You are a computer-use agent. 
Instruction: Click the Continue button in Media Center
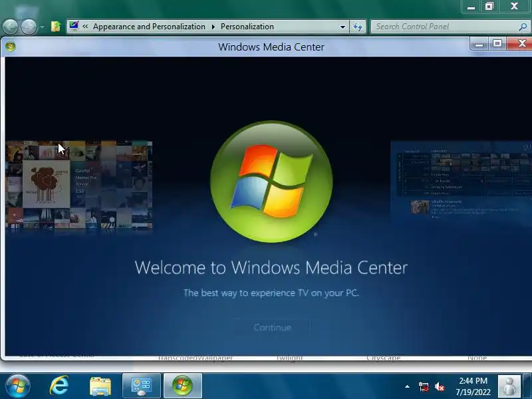click(272, 327)
